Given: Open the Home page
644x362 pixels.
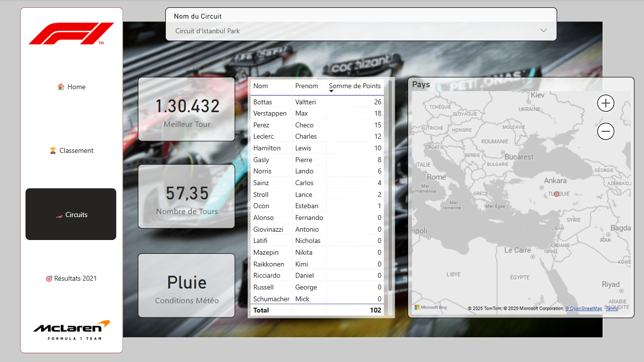Looking at the screenshot, I should [x=72, y=87].
